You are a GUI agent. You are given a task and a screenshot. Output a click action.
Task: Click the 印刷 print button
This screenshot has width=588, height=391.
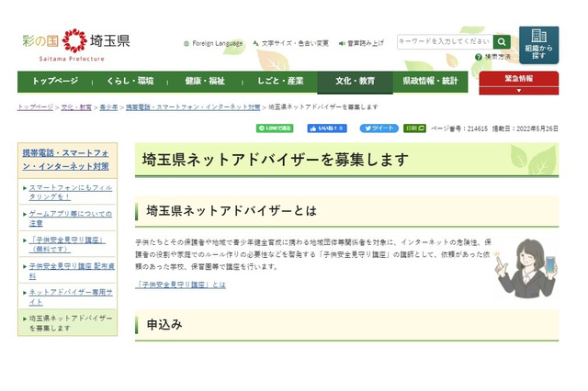coord(414,128)
